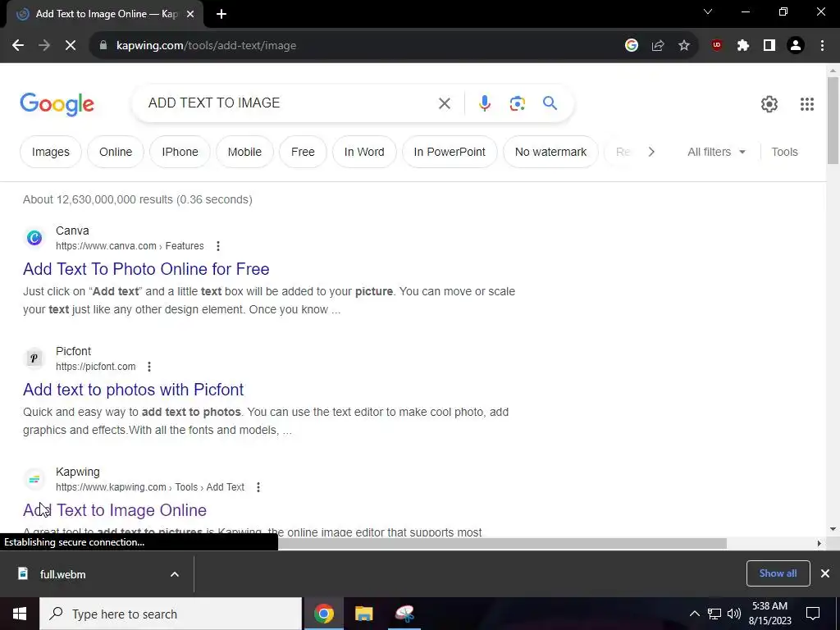The width and height of the screenshot is (840, 630).
Task: Open Google quick settings gear
Action: tap(769, 104)
